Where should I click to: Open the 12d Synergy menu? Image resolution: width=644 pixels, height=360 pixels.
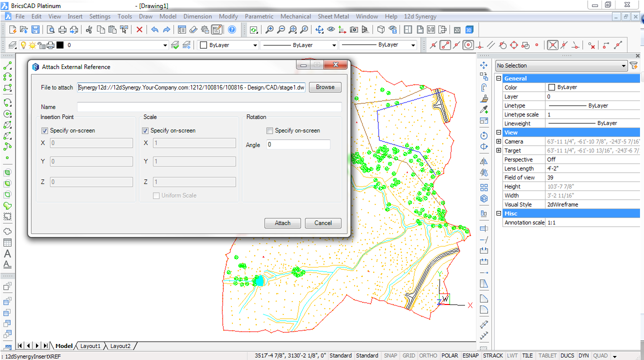420,16
